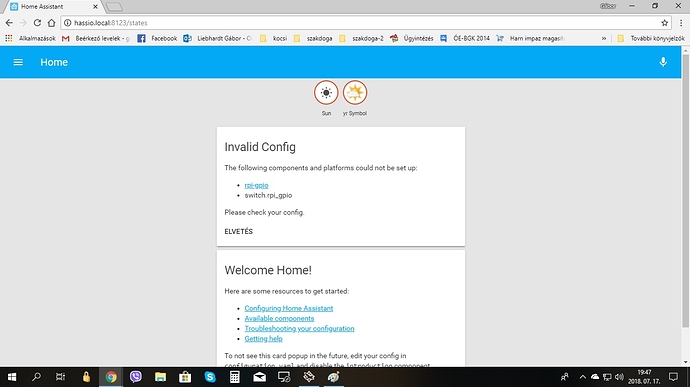
Task: Open a new browser tab
Action: 114,7
